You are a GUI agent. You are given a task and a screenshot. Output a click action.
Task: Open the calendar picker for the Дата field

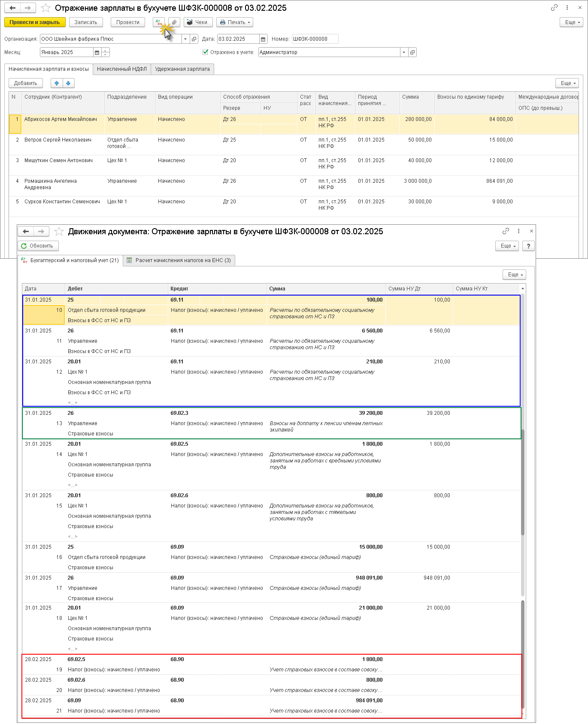coord(263,39)
